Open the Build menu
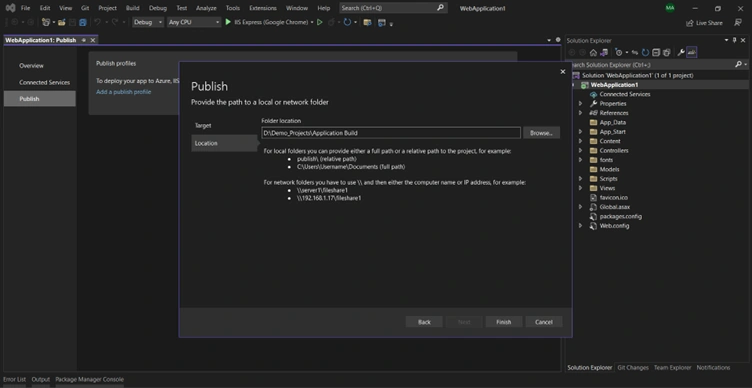Screen dimensions: 752x388 [x=132, y=8]
